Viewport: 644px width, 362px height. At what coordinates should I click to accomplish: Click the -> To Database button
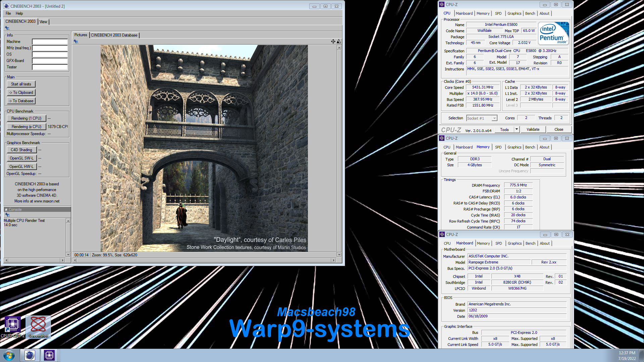(x=21, y=101)
